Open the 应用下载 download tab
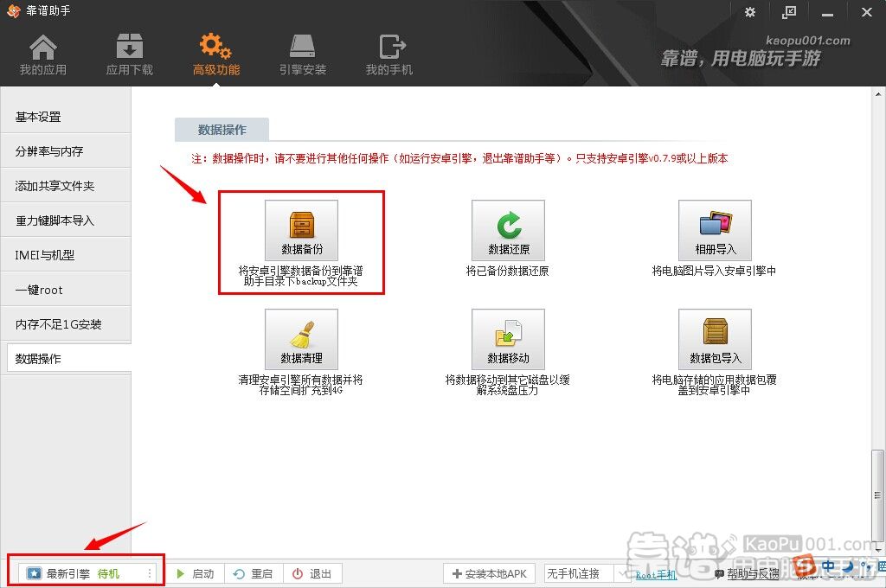 (130, 54)
